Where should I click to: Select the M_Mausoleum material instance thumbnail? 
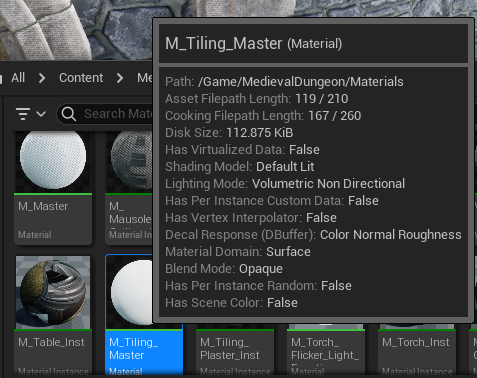point(129,162)
